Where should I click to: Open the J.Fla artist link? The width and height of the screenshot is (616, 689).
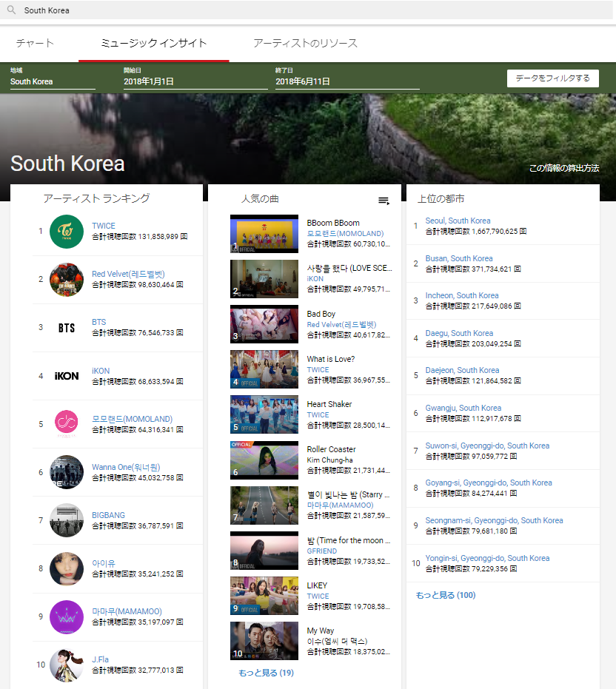click(x=100, y=659)
